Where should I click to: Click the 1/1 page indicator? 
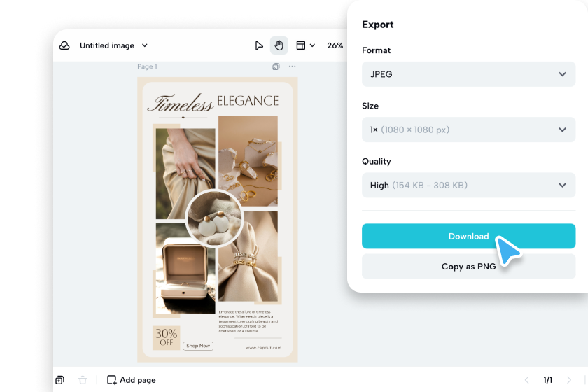coord(548,380)
